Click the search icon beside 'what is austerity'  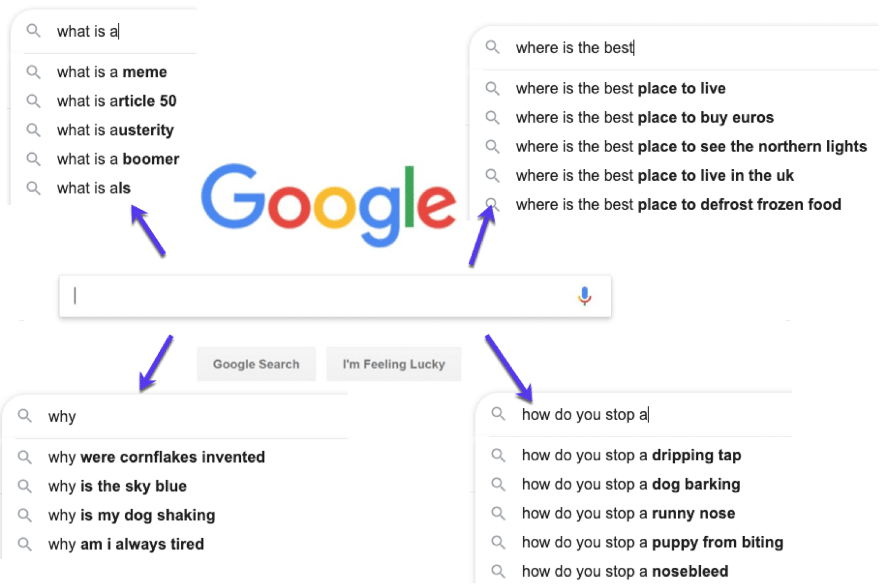[33, 130]
